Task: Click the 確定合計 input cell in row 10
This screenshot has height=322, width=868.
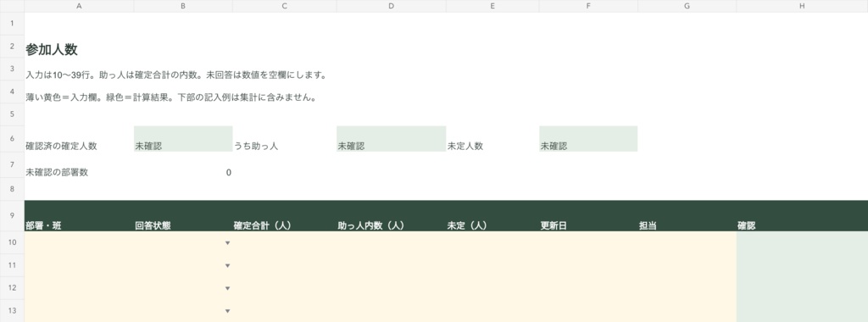Action: tap(285, 243)
